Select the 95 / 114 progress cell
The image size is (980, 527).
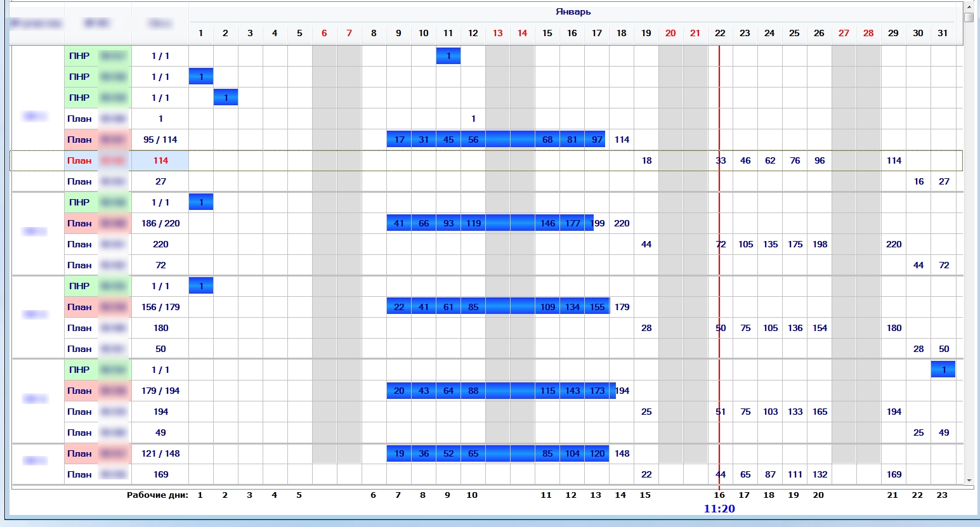point(160,140)
